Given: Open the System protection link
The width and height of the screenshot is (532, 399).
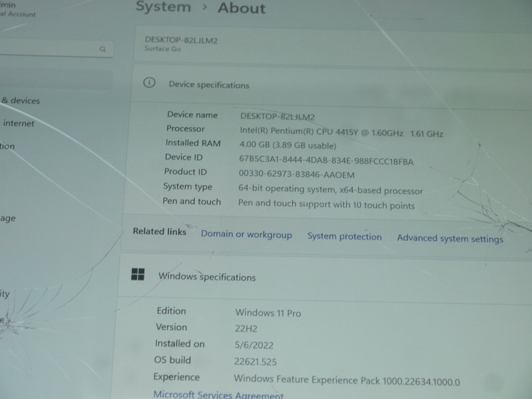Looking at the screenshot, I should click(x=344, y=236).
